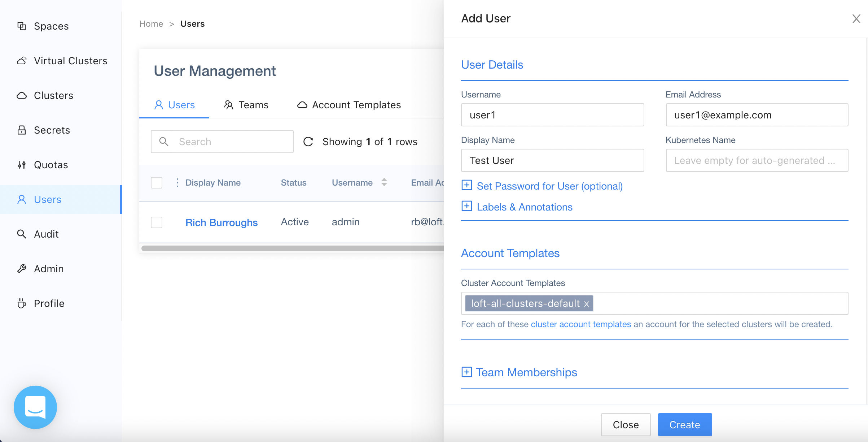
Task: Open the cluster account templates link
Action: pyautogui.click(x=580, y=324)
